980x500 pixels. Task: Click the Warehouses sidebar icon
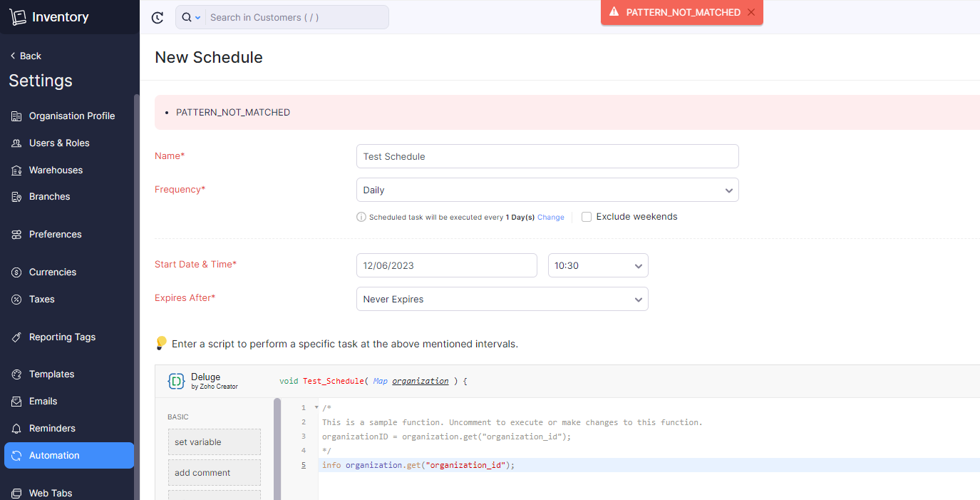pos(16,170)
